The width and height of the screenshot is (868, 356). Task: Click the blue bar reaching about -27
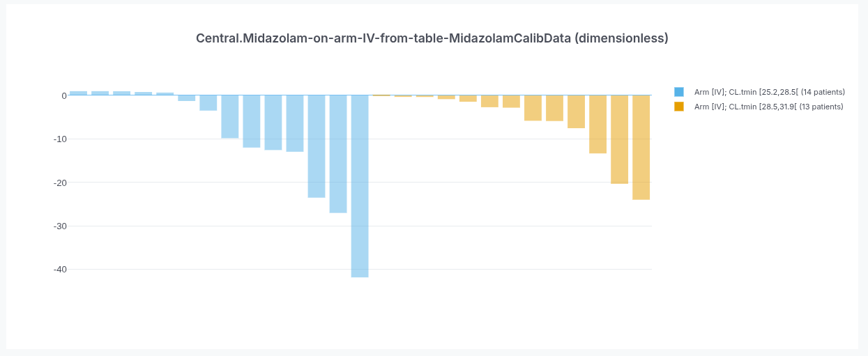click(338, 154)
